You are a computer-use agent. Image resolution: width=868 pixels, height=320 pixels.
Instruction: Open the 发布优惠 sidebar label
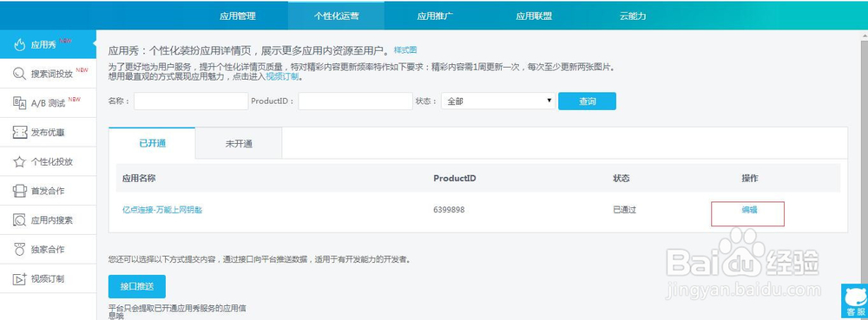[48, 133]
